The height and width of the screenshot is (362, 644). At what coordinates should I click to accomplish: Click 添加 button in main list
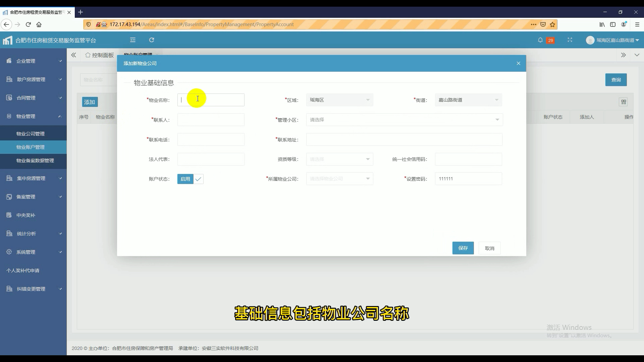point(89,102)
